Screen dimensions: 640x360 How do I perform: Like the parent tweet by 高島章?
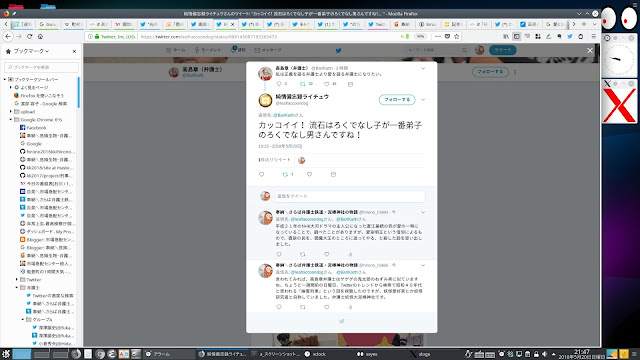pyautogui.click(x=327, y=84)
